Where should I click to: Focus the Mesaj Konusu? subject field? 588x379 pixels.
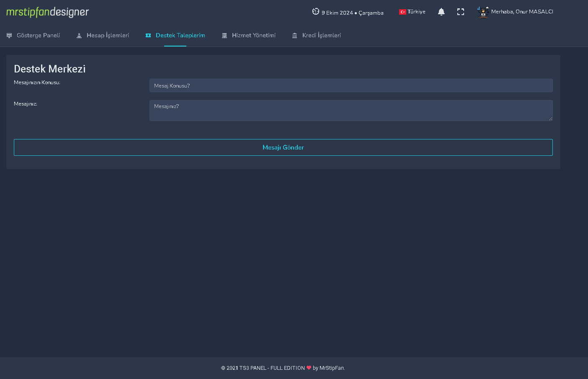(x=351, y=85)
